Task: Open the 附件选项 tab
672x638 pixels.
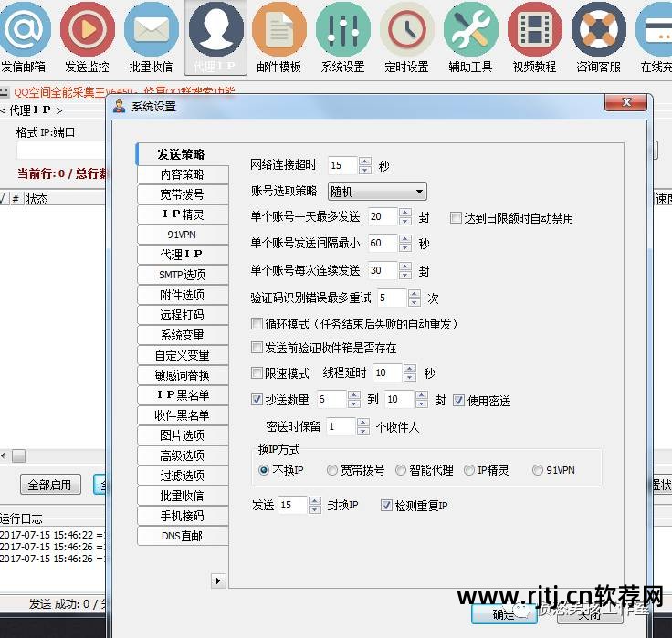Action: click(x=183, y=295)
